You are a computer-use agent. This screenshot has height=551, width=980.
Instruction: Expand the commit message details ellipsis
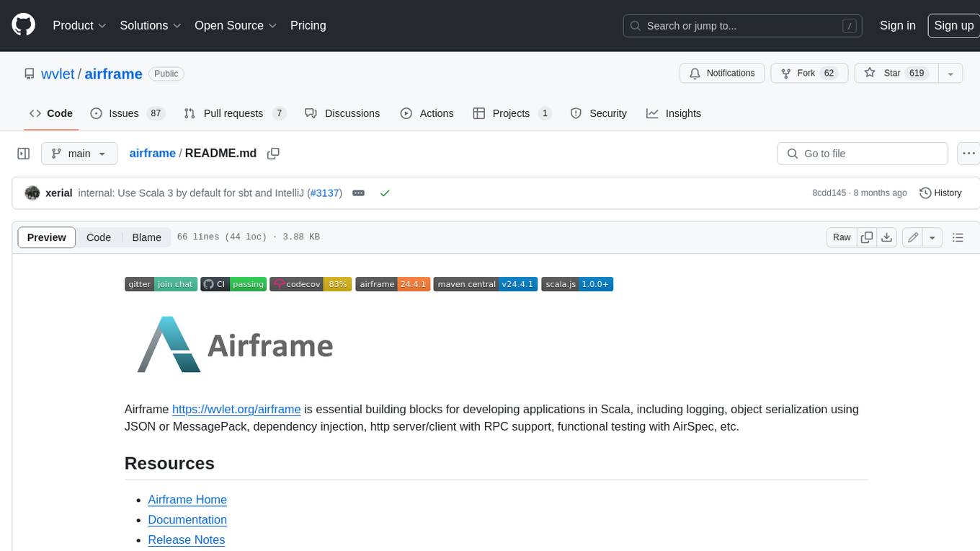pyautogui.click(x=358, y=193)
